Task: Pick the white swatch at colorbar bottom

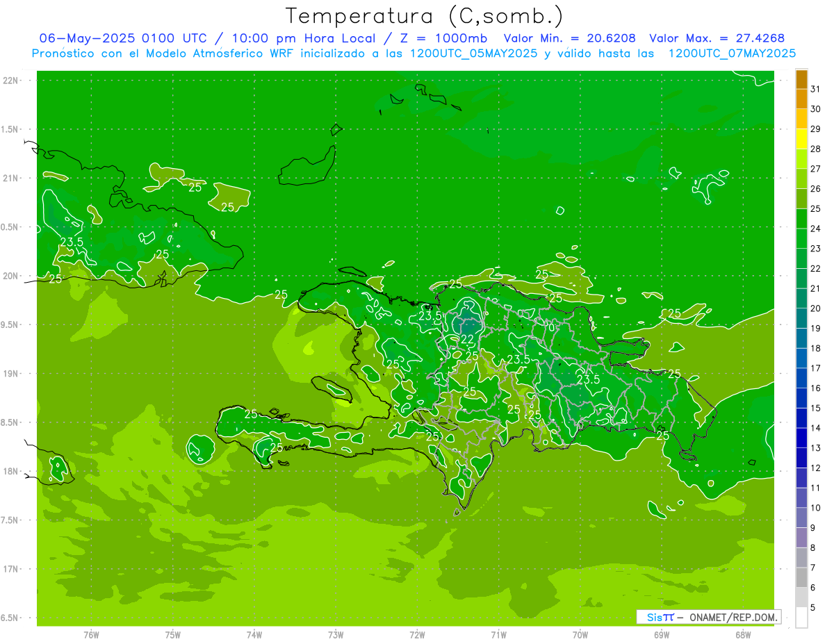Action: pos(801,618)
